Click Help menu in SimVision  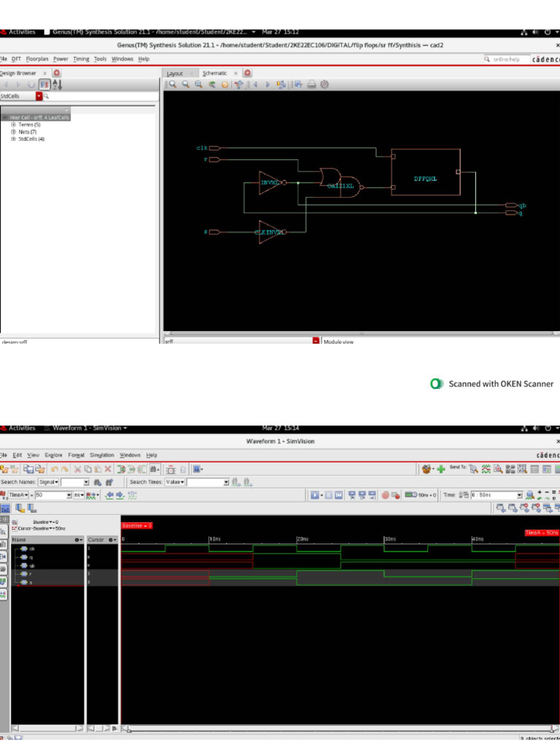[x=152, y=455]
